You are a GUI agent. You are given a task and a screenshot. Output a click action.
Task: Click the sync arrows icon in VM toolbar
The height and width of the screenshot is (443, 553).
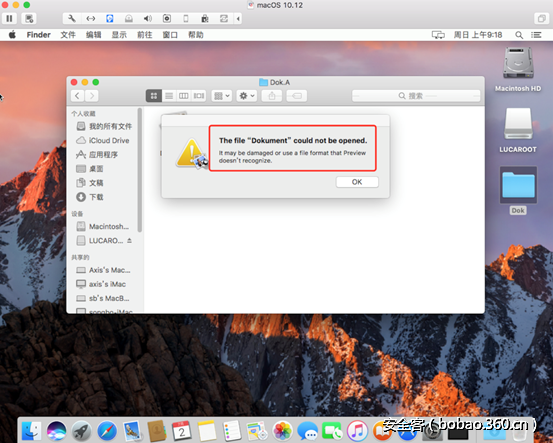point(224,18)
